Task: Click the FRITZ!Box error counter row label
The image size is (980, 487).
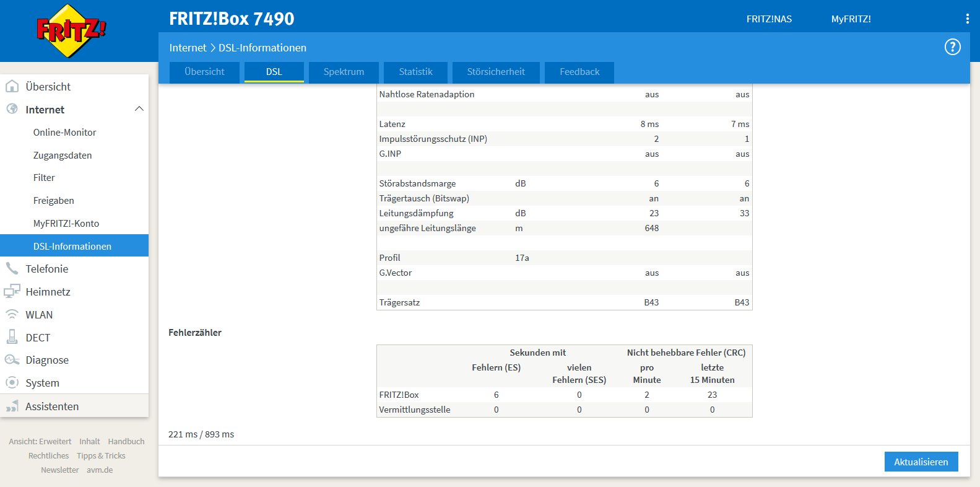Action: pyautogui.click(x=399, y=395)
